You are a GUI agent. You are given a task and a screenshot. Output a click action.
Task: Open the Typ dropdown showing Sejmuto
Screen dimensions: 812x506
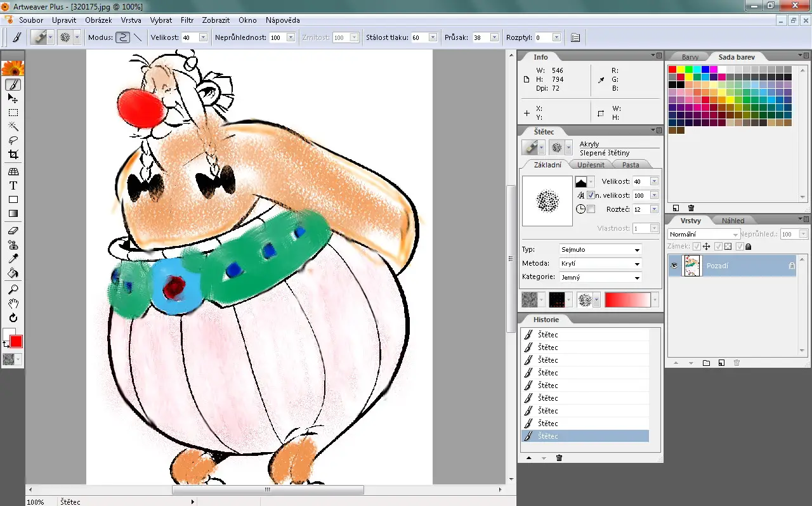click(x=600, y=249)
